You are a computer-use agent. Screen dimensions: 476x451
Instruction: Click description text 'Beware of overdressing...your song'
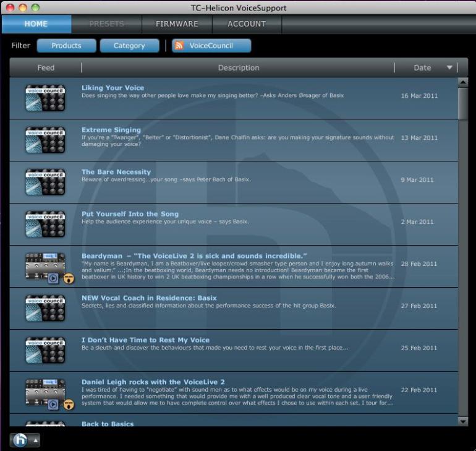(x=166, y=179)
